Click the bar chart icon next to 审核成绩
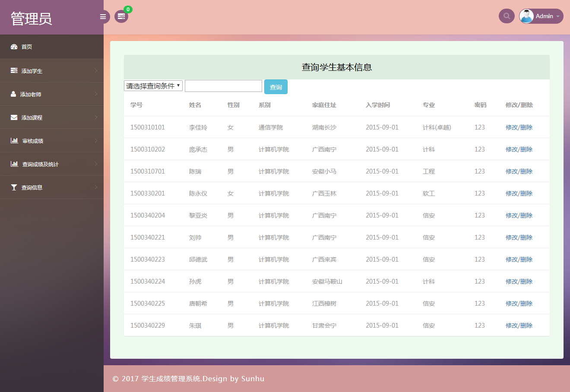This screenshot has height=392, width=570. (14, 140)
